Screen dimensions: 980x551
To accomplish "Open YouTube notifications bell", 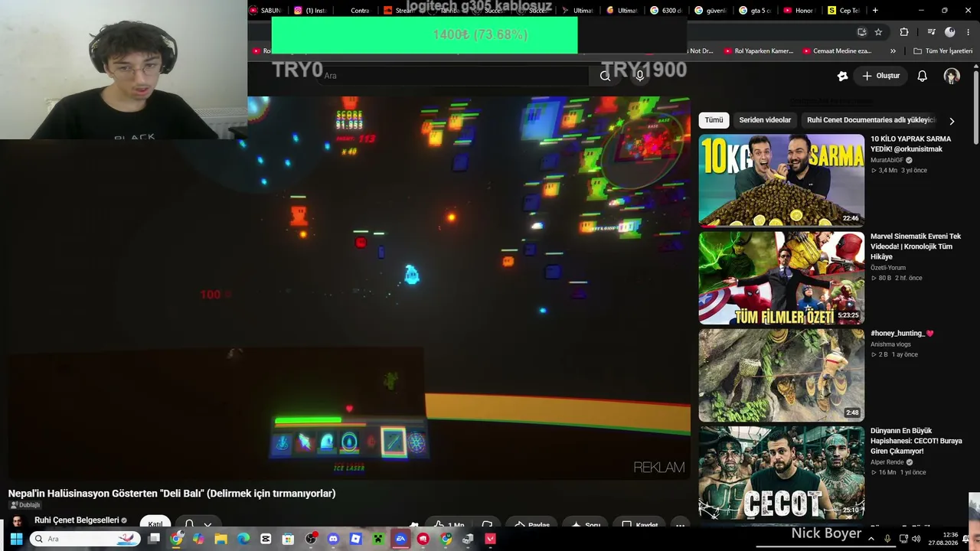I will coord(923,76).
